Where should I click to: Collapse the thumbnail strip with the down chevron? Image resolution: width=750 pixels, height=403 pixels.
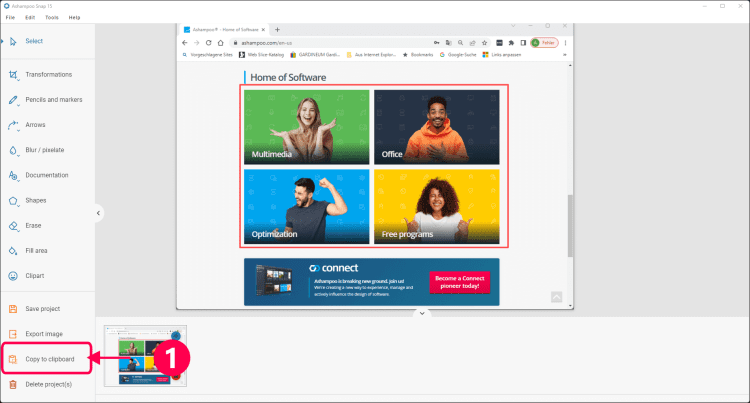[422, 314]
